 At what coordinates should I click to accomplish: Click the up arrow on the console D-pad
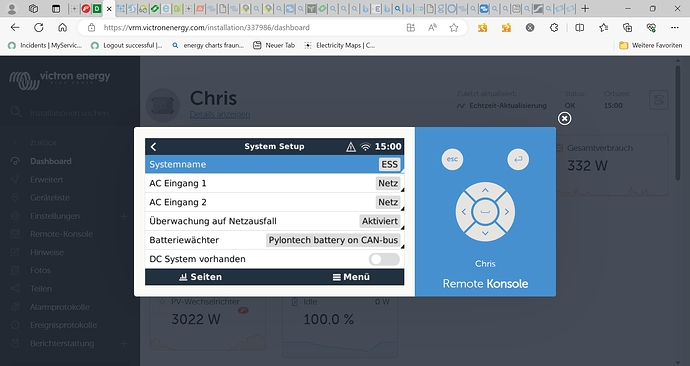coord(485,190)
